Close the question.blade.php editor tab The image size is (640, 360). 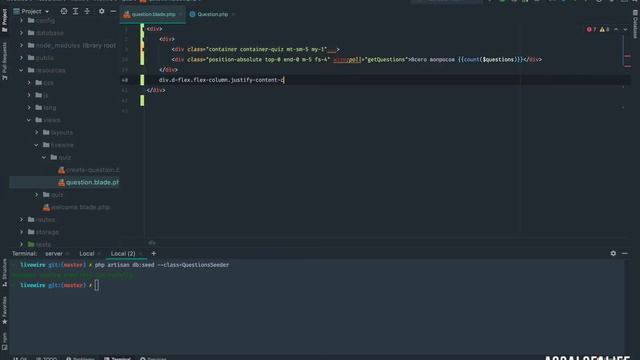(x=180, y=14)
